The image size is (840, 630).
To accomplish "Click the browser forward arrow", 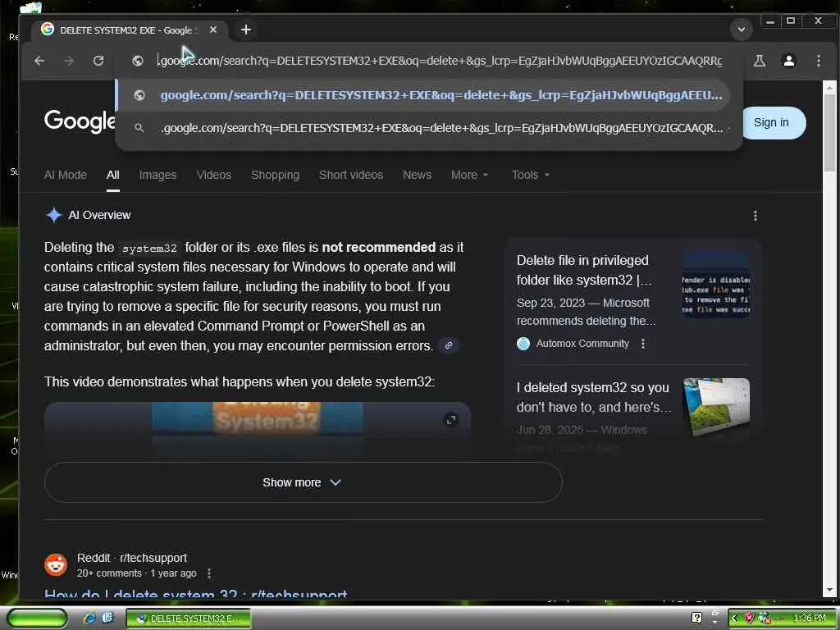I will [69, 61].
